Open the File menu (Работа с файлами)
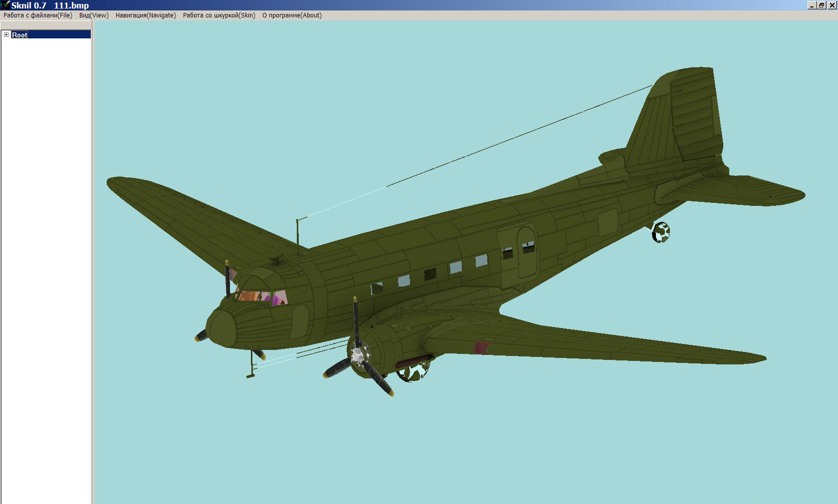The width and height of the screenshot is (838, 504). (x=38, y=15)
